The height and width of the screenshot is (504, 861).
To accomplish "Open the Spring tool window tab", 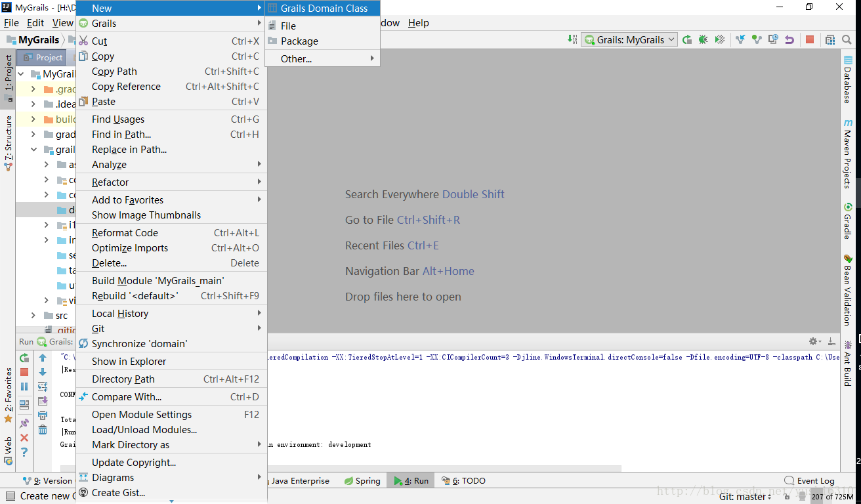I will click(x=362, y=480).
